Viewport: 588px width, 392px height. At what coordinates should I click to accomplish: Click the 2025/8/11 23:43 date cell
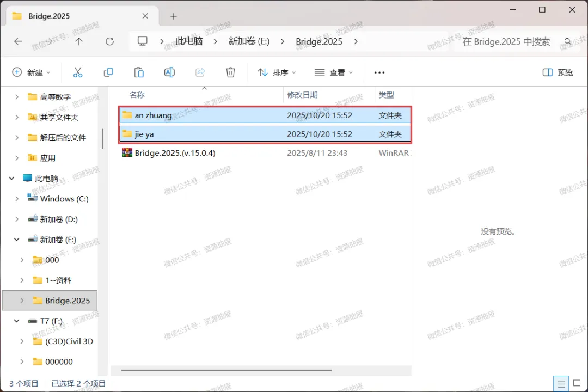click(x=317, y=152)
